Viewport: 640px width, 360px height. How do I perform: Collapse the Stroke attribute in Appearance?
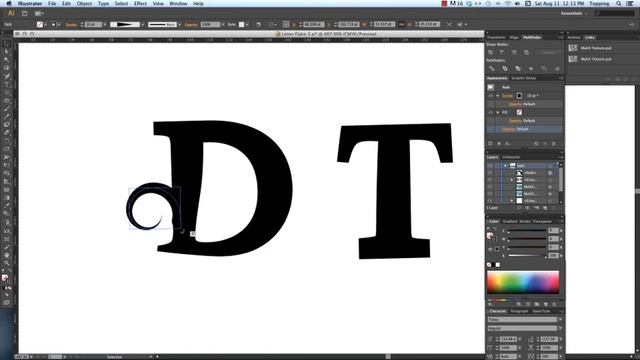(x=498, y=96)
